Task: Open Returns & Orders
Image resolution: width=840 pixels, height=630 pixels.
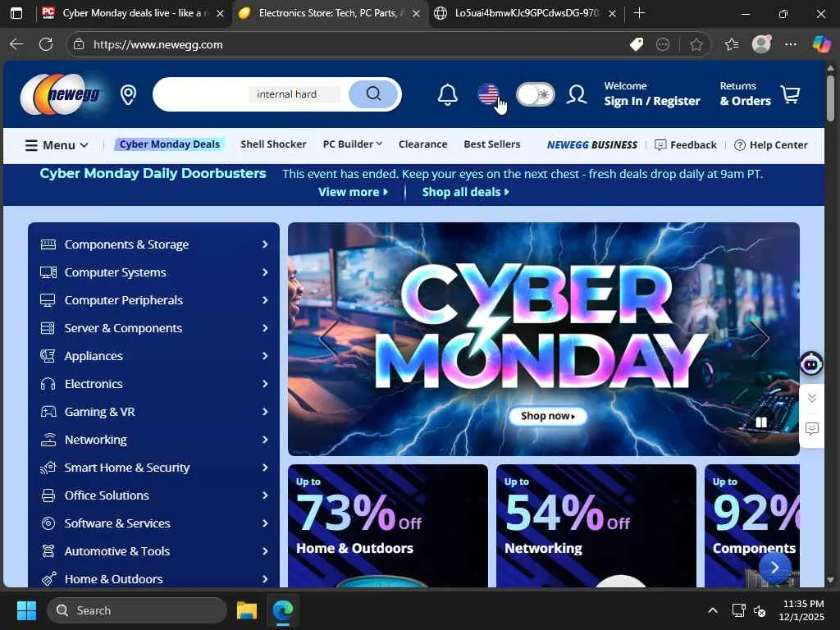Action: 745,94
